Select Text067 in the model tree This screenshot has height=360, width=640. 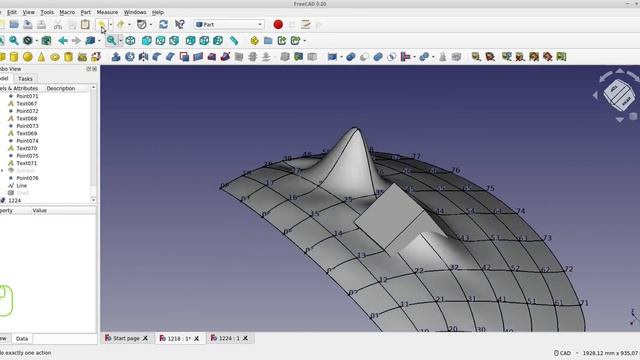(x=27, y=104)
